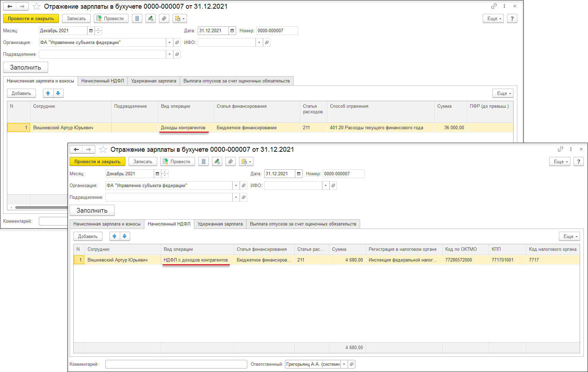588x372 pixels.
Task: Open Организация dropdown in back window
Action: 169,42
